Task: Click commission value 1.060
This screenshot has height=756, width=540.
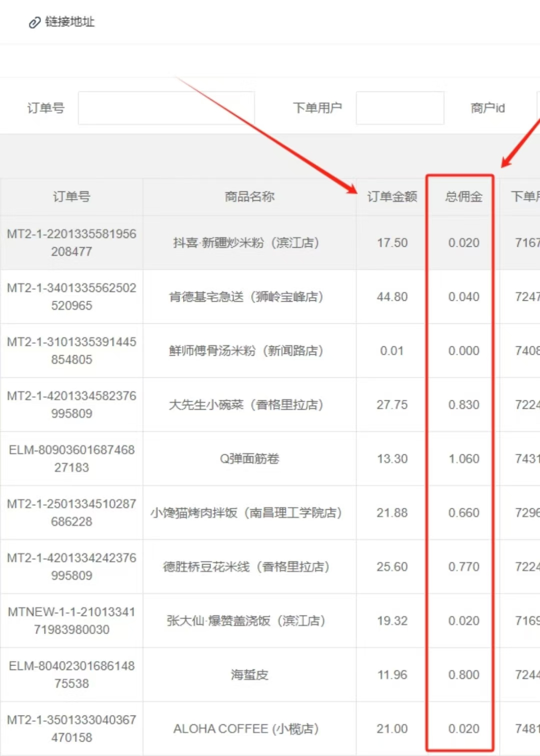Action: 463,459
